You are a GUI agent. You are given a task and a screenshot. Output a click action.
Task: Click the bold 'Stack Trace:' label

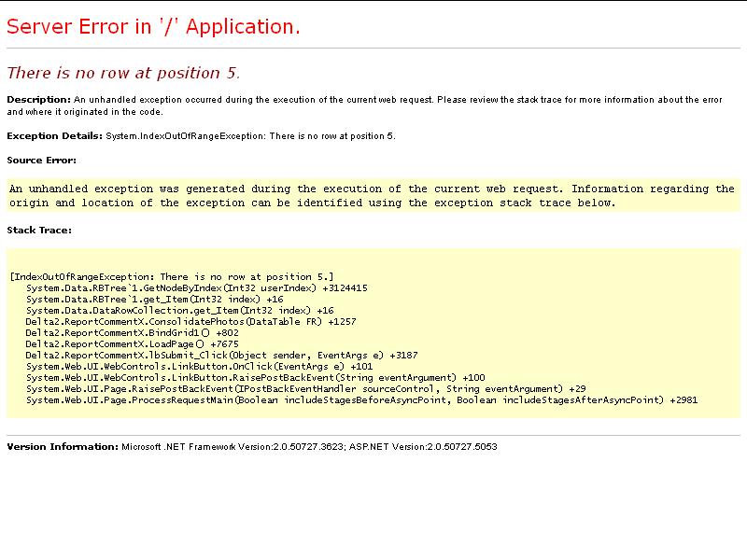(x=39, y=230)
